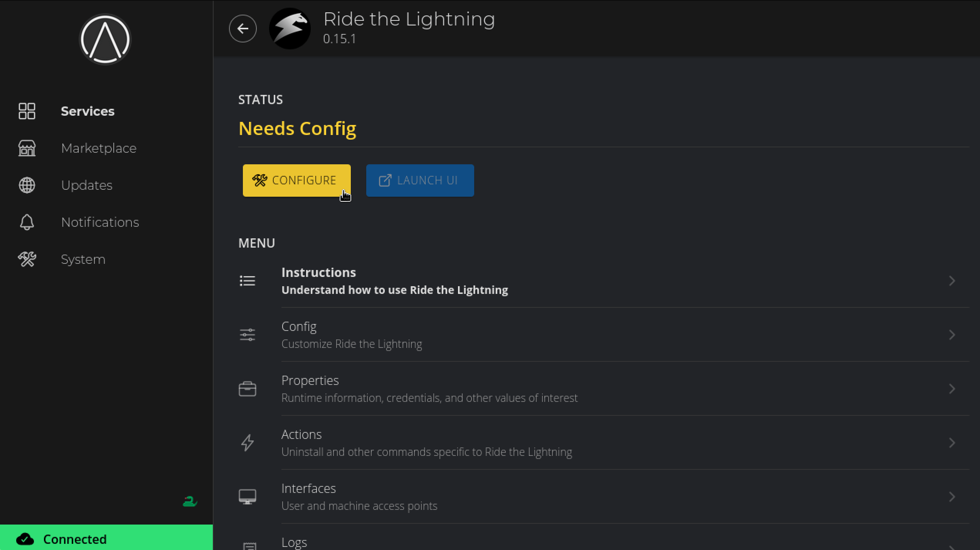Go back using the arrow button

coord(243,28)
